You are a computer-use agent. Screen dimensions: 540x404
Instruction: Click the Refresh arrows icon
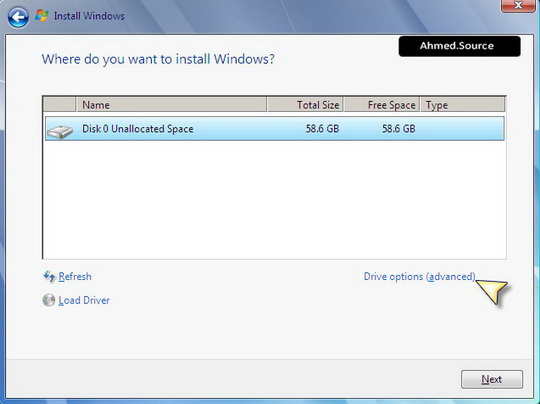pos(49,277)
